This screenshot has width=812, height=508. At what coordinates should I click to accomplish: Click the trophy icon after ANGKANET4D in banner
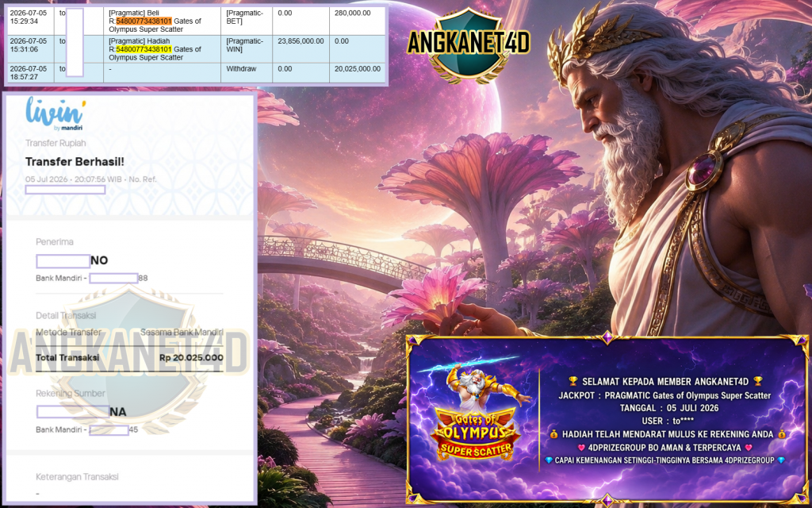(758, 382)
